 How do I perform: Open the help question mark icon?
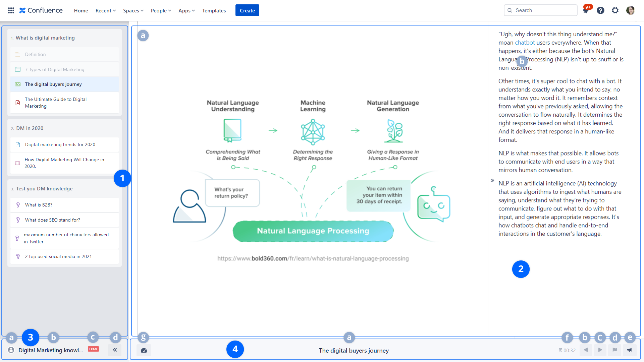(600, 10)
